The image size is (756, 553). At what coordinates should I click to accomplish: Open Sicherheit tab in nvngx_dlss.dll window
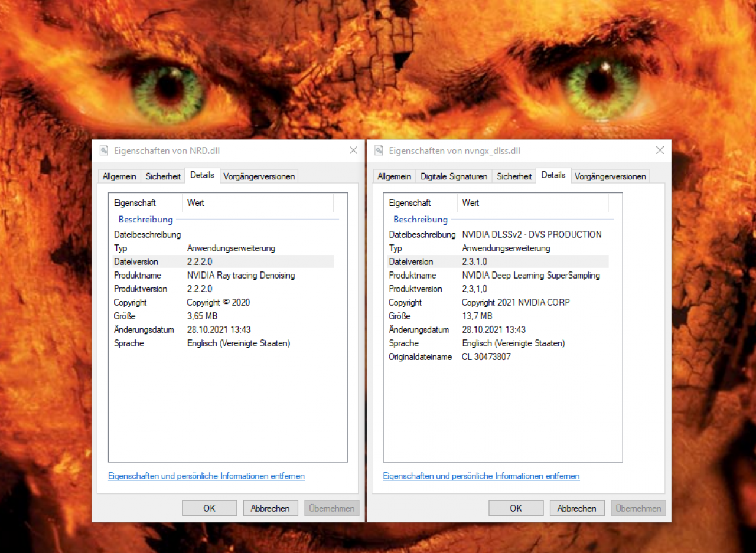click(514, 176)
